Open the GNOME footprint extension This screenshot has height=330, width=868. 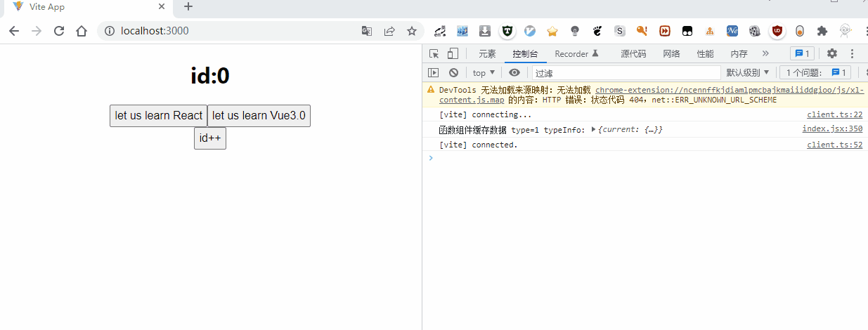(597, 31)
